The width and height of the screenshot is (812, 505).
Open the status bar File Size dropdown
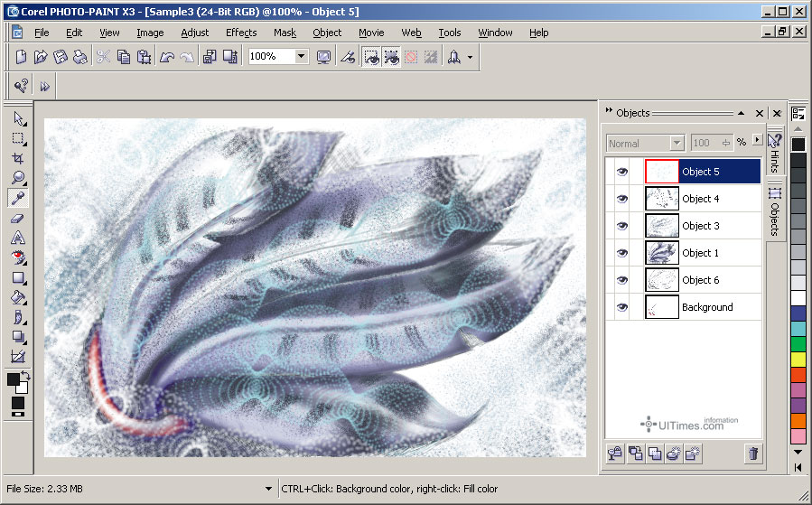(x=268, y=489)
